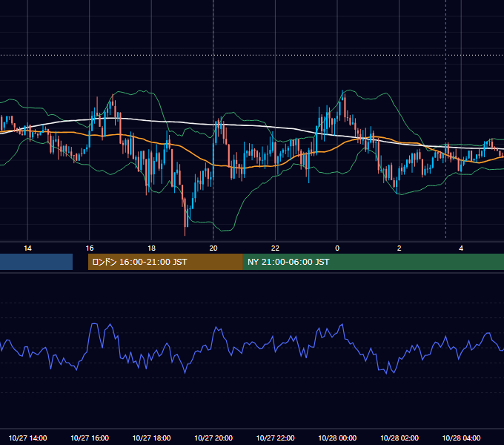The image size is (504, 445).
Task: Click the 10/27 14:00 time label
Action: 27,438
